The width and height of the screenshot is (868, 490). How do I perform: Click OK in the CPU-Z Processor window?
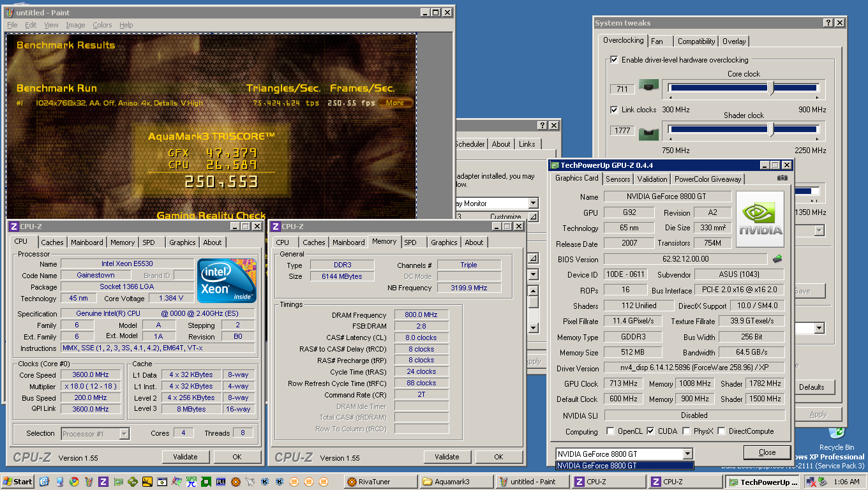(237, 457)
